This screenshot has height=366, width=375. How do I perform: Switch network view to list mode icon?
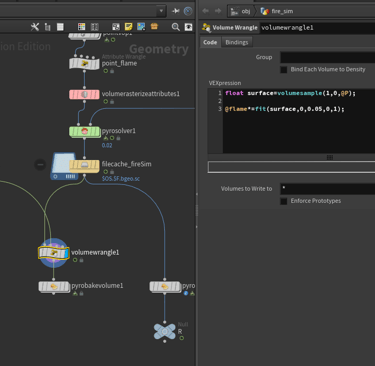[x=60, y=27]
